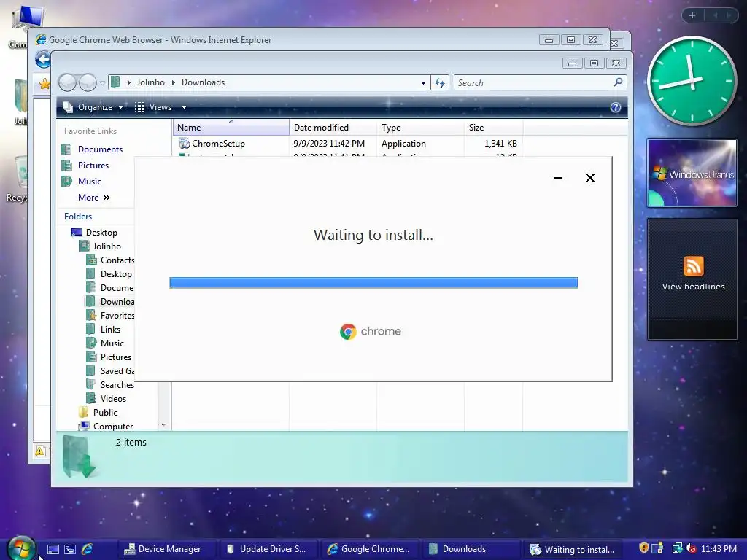Image resolution: width=747 pixels, height=560 pixels.
Task: Click the folder icon in the address bar
Action: 115,82
